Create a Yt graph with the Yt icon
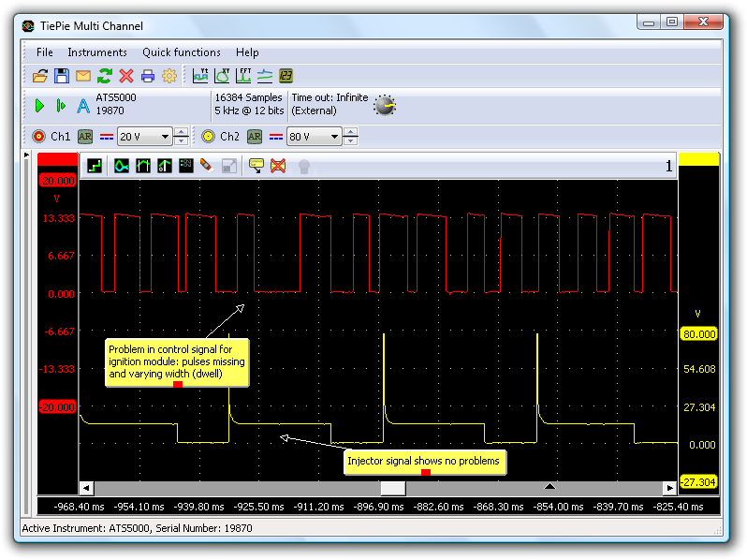 pos(200,76)
